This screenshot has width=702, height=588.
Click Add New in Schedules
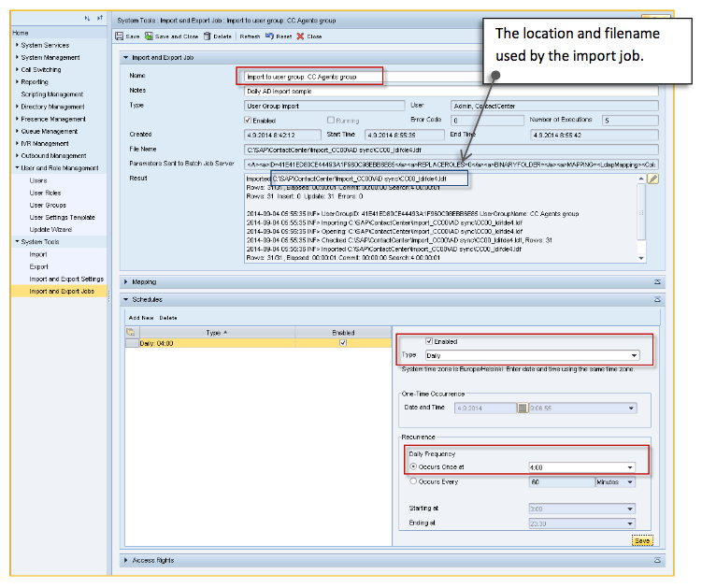coord(141,318)
